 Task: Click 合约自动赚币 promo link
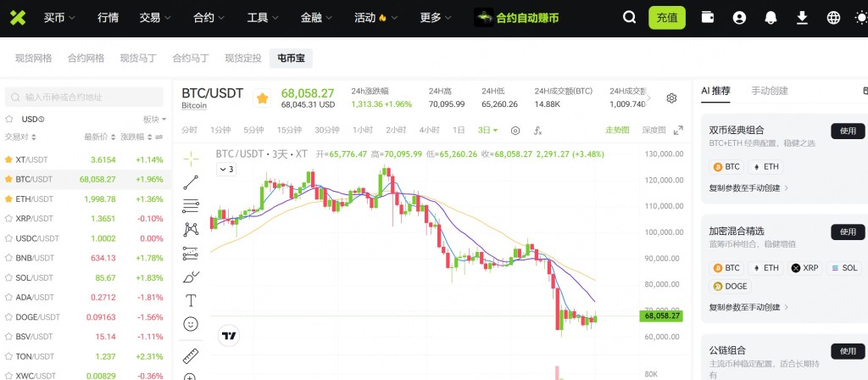(516, 18)
